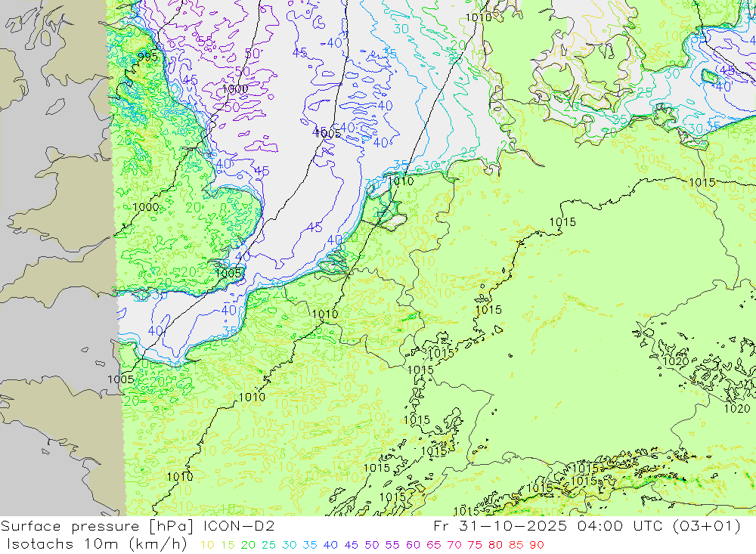Viewport: 756px width, 554px height.
Task: Click the '85' value in bottom legend
Action: (x=516, y=545)
